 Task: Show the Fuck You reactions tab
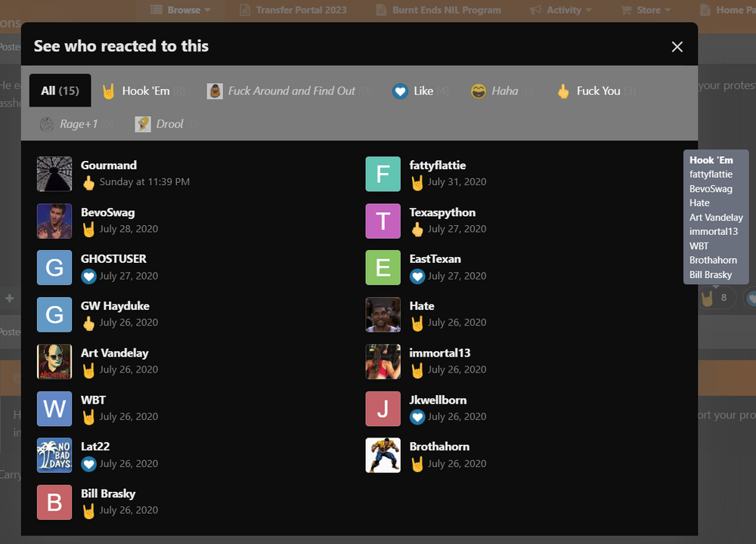[x=596, y=91]
